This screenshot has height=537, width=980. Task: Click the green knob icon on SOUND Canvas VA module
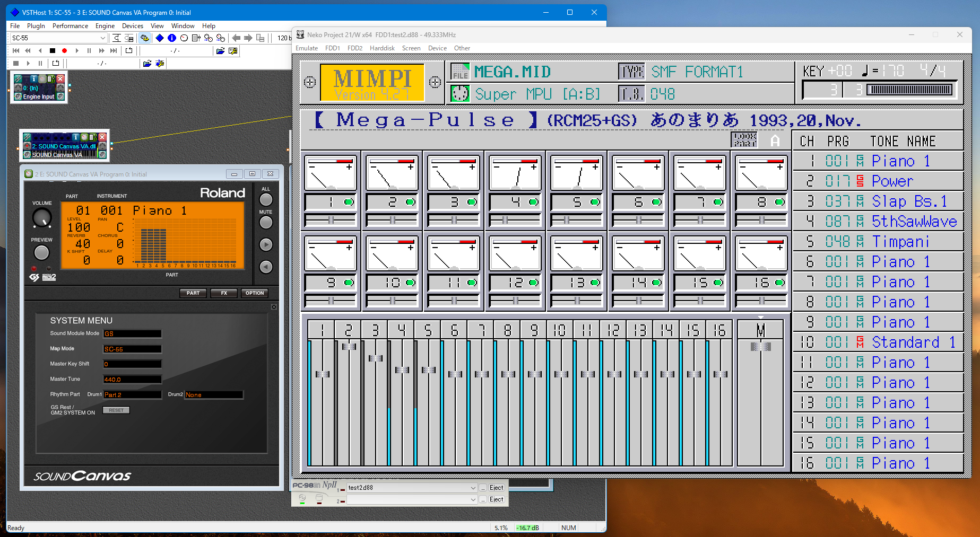point(84,137)
